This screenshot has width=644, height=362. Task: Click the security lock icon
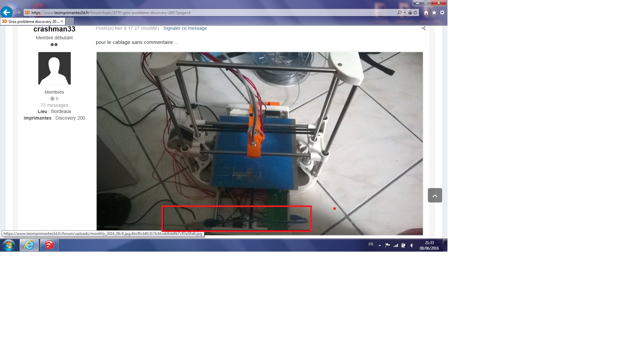[x=410, y=12]
